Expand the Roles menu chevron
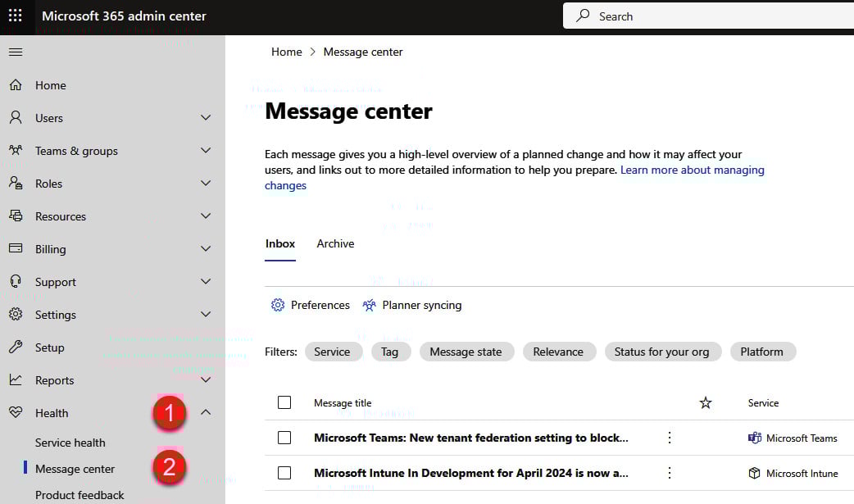This screenshot has width=854, height=504. point(206,183)
